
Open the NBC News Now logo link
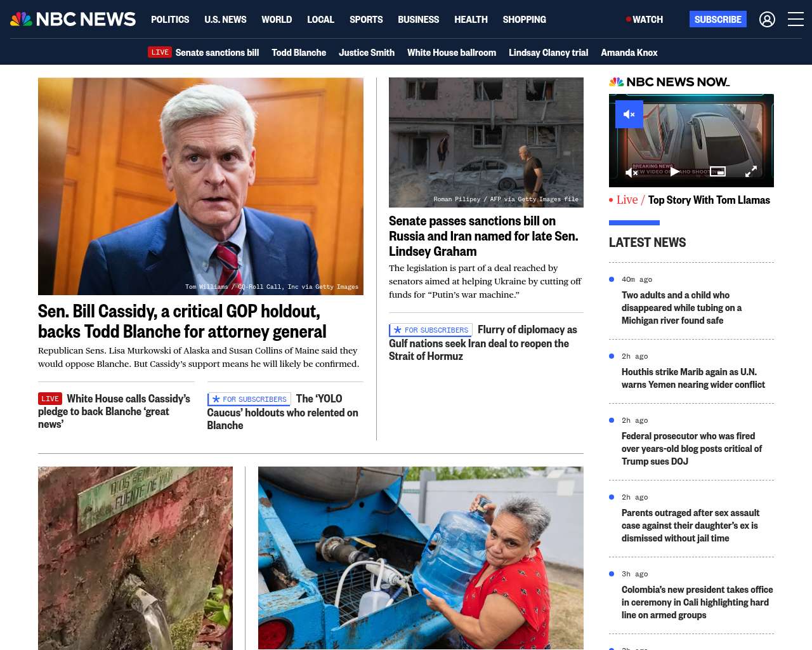point(669,82)
